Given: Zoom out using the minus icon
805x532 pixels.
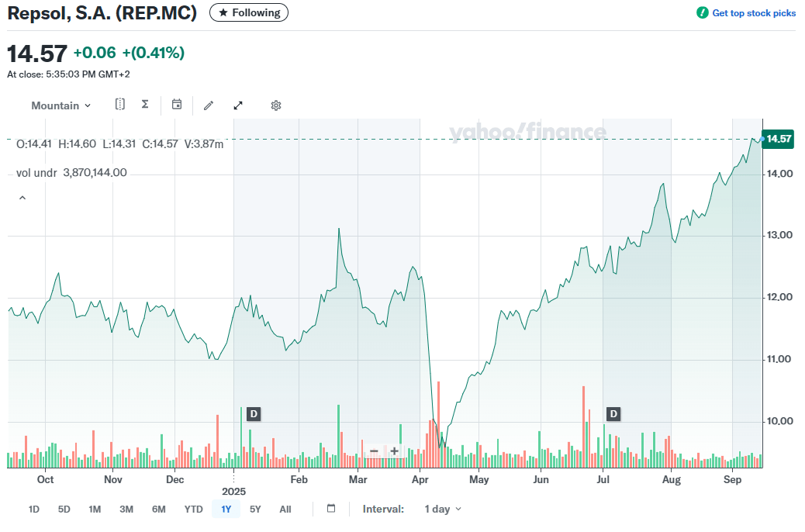Looking at the screenshot, I should coord(373,451).
